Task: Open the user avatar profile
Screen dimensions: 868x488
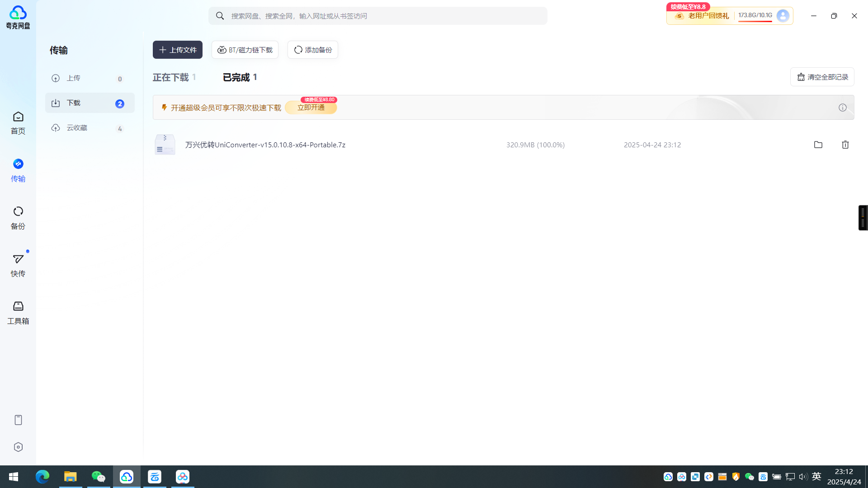Action: click(783, 16)
